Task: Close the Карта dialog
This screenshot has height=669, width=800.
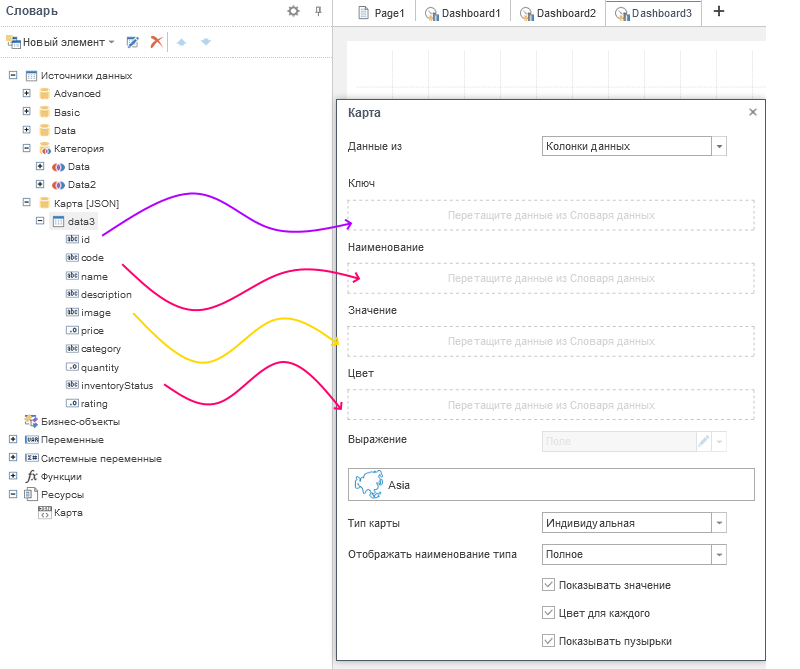Action: click(x=753, y=113)
